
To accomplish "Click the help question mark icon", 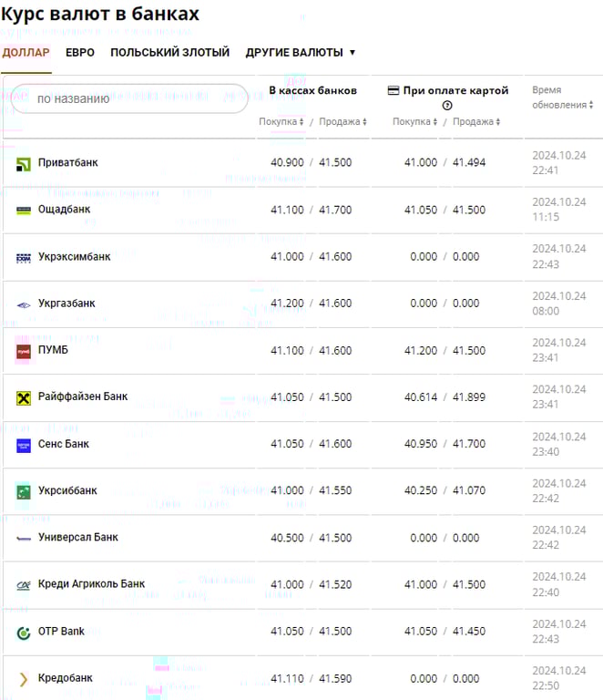I will point(447,106).
